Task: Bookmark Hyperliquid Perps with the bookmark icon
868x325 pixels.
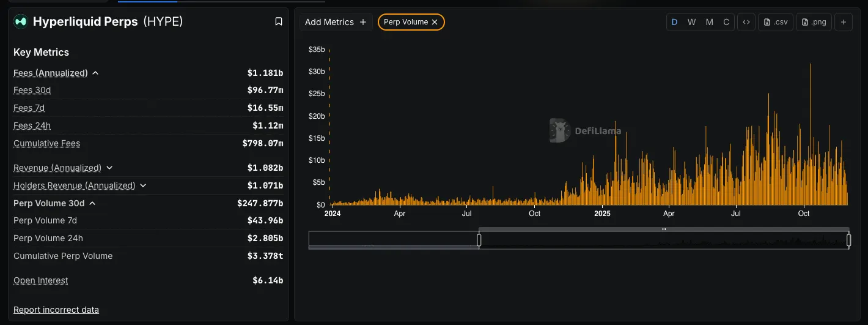Action: (x=279, y=21)
